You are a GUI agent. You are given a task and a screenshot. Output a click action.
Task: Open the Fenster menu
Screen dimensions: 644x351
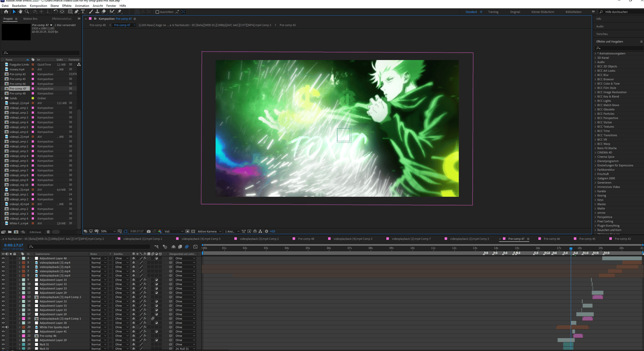point(111,6)
